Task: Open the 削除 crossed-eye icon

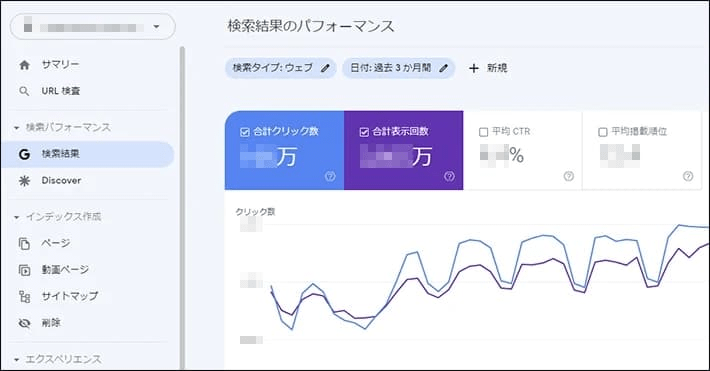Action: (x=24, y=323)
